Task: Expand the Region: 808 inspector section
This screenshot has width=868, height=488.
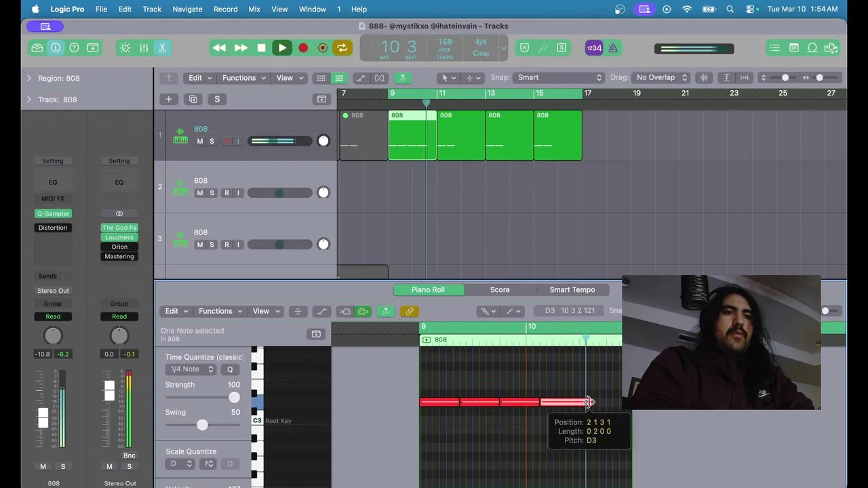Action: [28, 78]
